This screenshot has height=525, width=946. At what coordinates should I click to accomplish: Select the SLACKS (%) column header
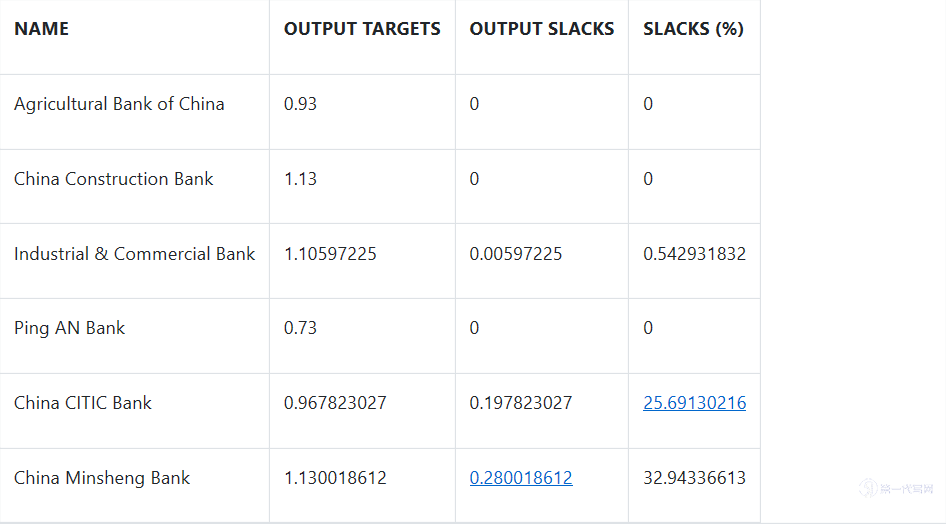click(x=693, y=29)
